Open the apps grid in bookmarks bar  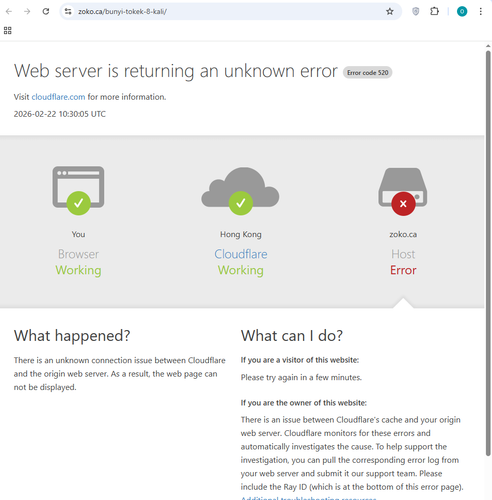(x=8, y=30)
